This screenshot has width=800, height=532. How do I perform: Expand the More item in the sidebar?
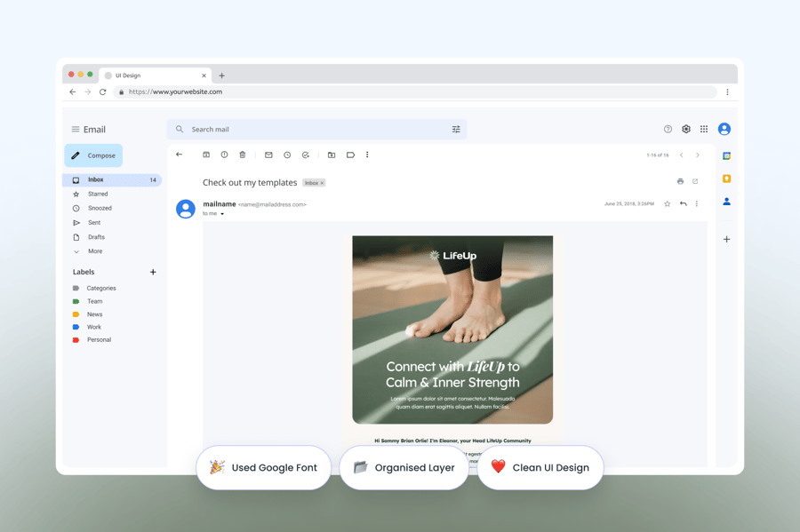(x=94, y=251)
